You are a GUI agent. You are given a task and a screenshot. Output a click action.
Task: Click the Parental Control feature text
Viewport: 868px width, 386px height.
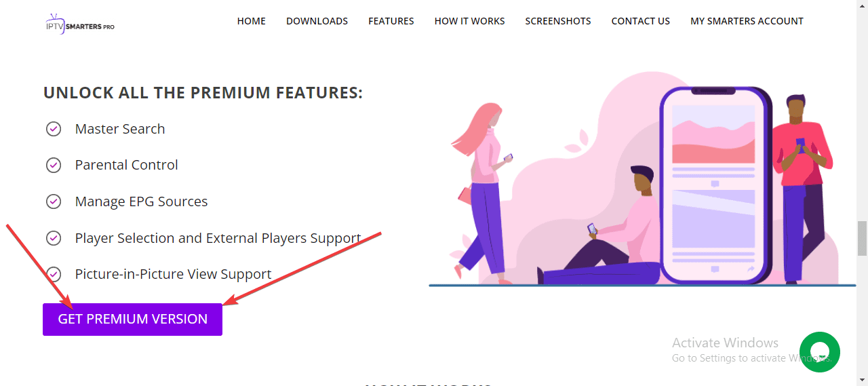click(127, 165)
